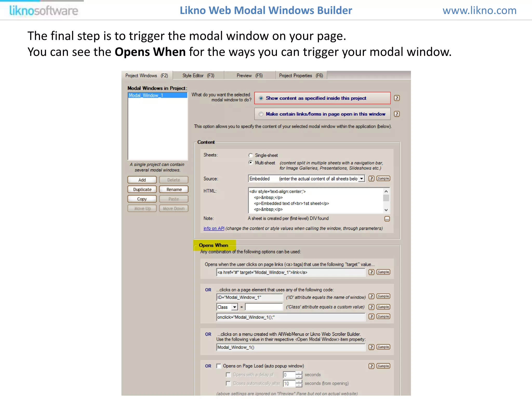Visit www.likno.com header link
This screenshot has height=399, width=532.
(480, 11)
